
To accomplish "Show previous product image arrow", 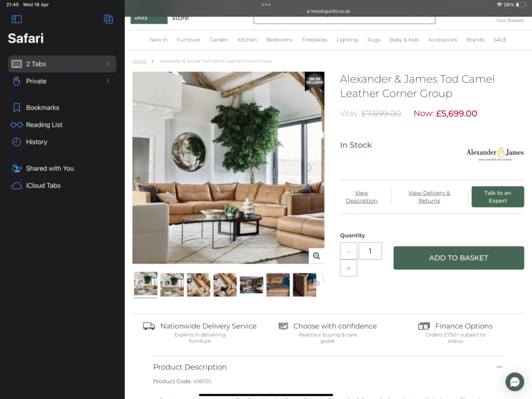I will click(148, 168).
